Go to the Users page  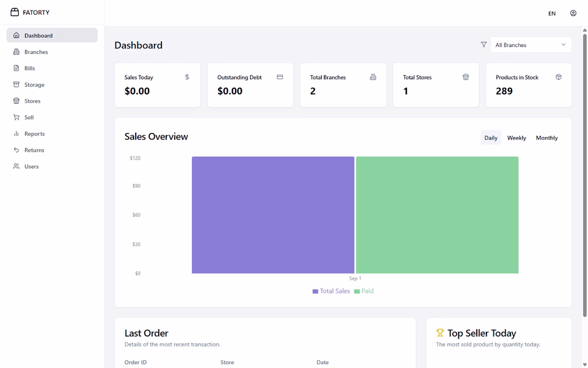point(52,166)
